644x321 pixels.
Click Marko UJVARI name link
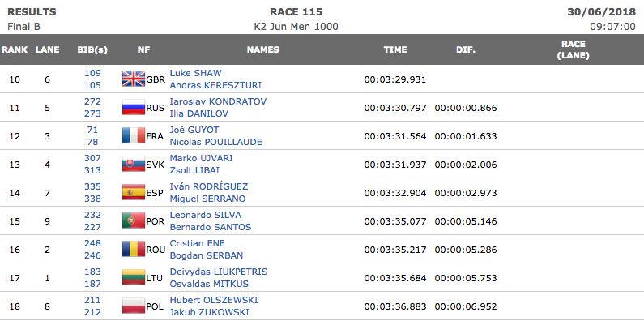(201, 158)
